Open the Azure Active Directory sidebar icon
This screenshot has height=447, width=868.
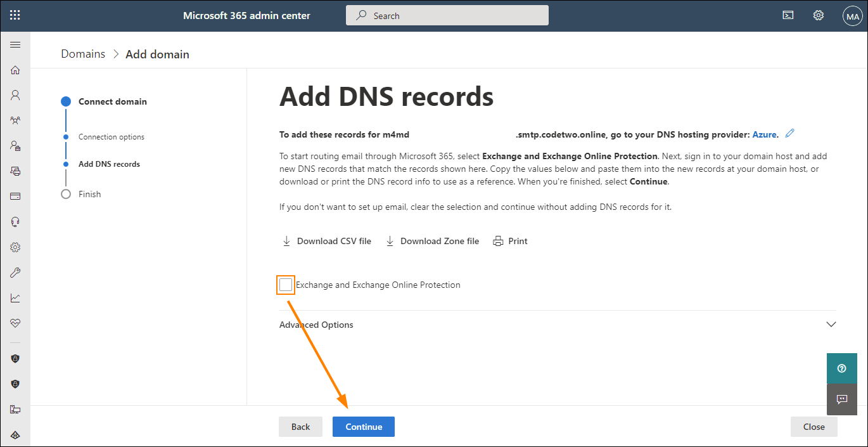[x=15, y=435]
